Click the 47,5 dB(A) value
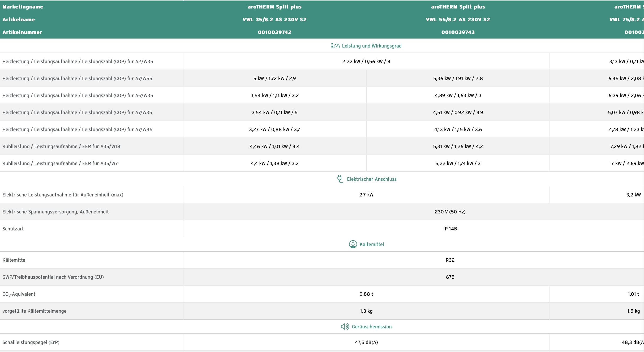Viewport: 644px width, 352px height. (366, 342)
